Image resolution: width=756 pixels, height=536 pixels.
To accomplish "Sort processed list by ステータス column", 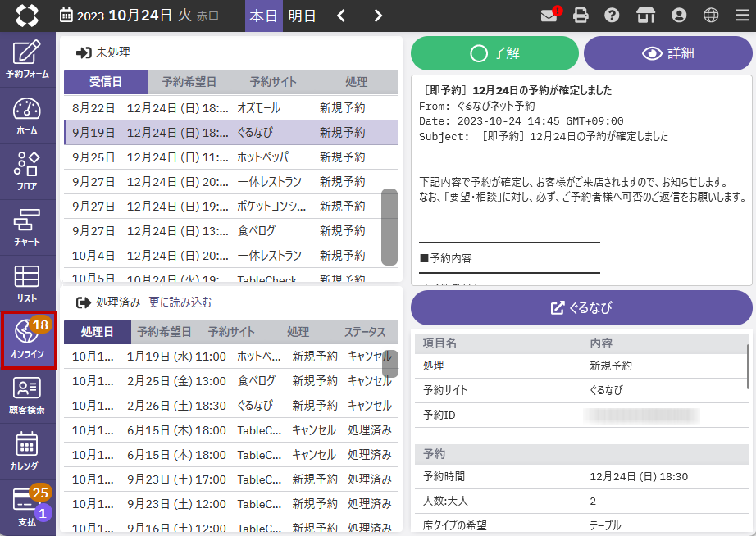I will tap(365, 332).
